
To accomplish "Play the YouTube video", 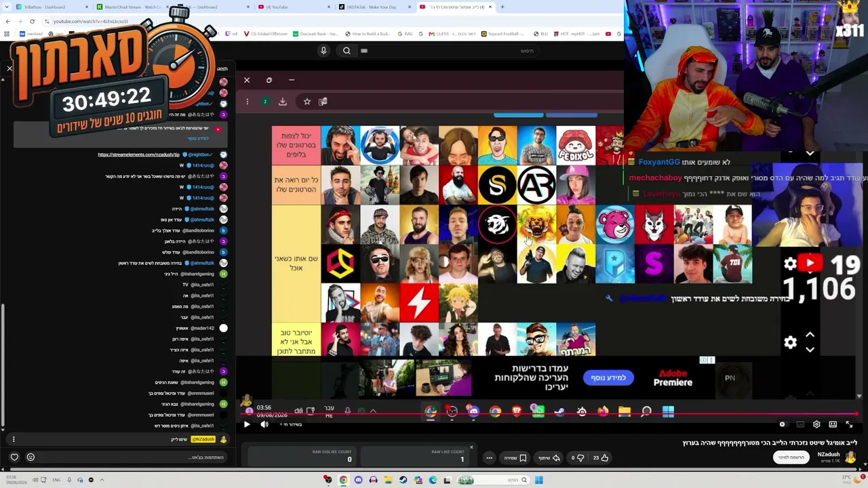I will [247, 424].
